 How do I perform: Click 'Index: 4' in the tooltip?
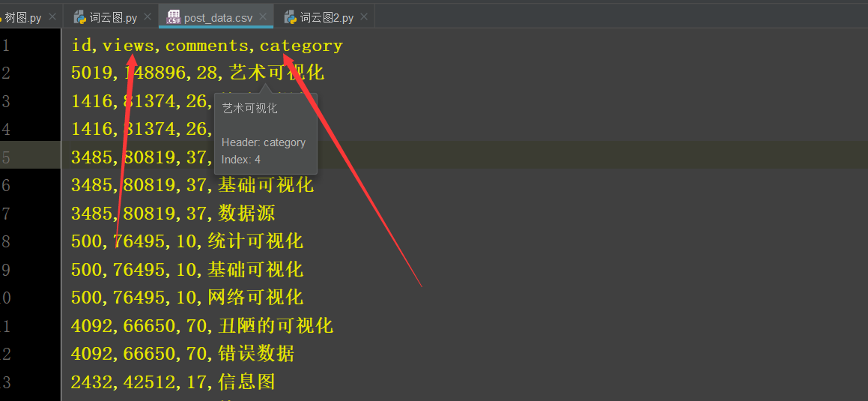(x=241, y=160)
